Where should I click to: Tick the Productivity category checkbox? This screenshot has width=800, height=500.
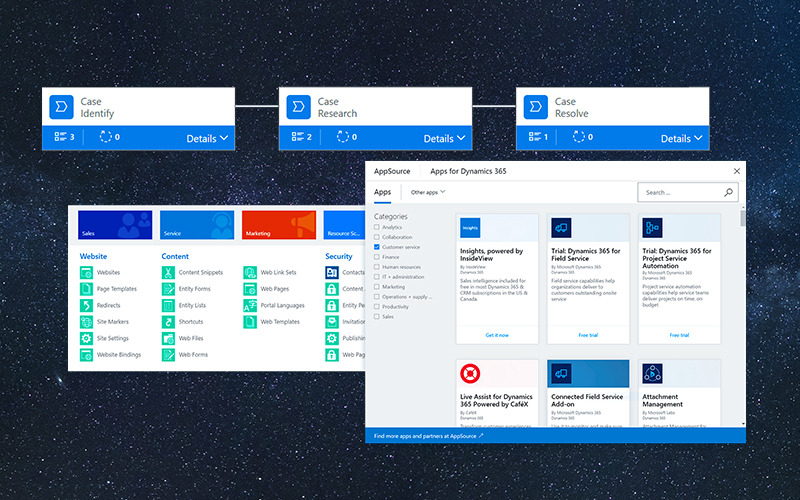coord(377,307)
